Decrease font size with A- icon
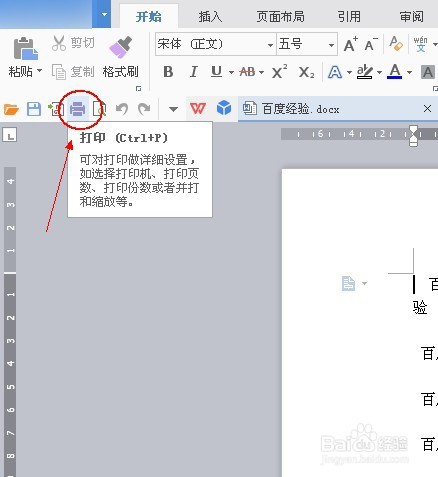438x477 pixels. [371, 44]
